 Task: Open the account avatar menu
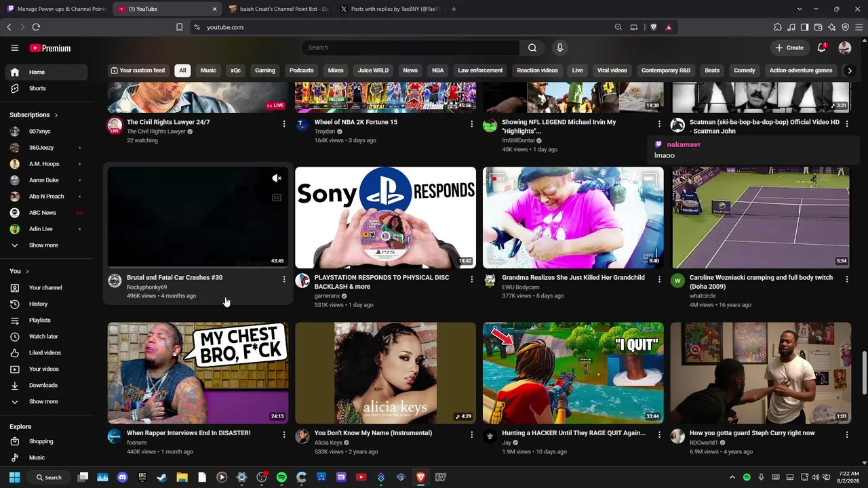[844, 47]
